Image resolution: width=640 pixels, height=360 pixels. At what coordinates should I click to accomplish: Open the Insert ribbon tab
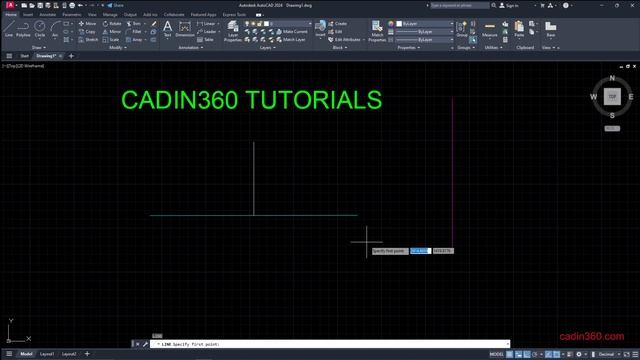pos(28,15)
